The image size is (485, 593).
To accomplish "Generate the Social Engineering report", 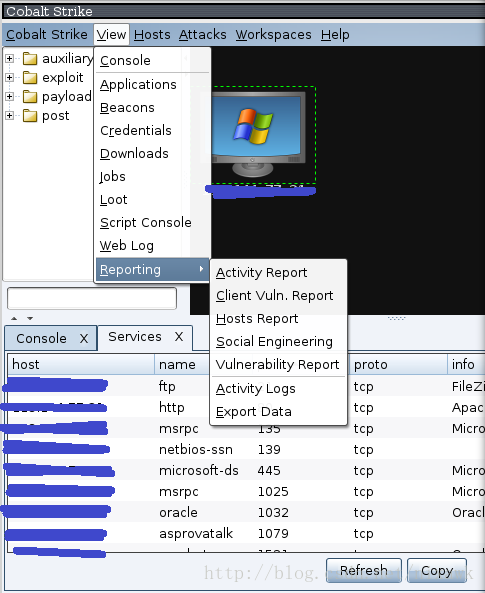I will tap(278, 342).
